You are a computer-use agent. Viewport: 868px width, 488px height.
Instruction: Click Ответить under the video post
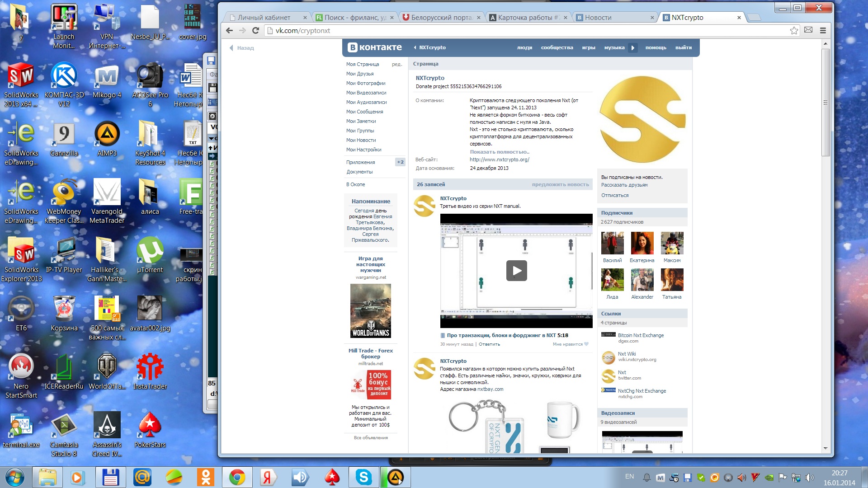click(x=489, y=344)
